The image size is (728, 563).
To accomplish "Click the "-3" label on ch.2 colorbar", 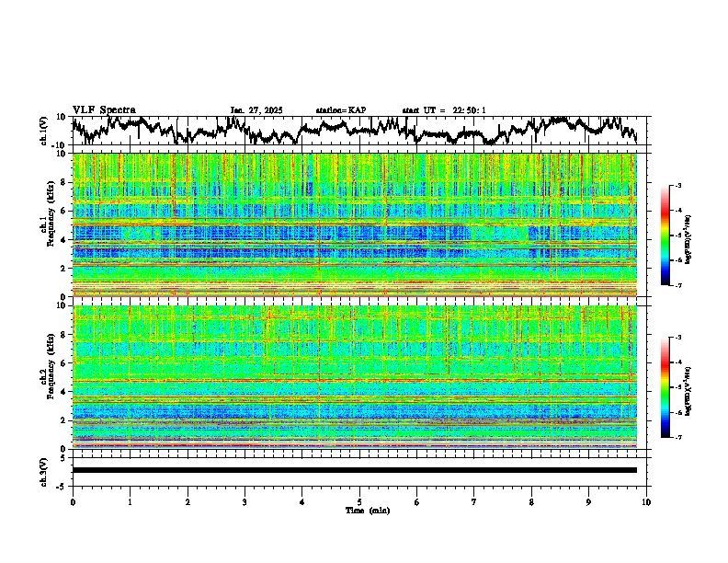I will (x=677, y=338).
